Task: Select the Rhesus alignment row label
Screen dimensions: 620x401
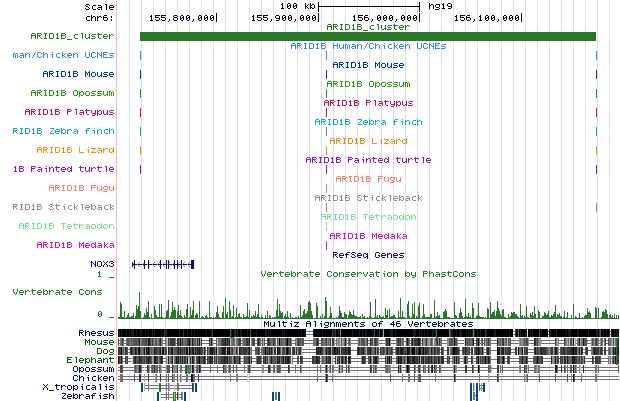Action: 96,332
